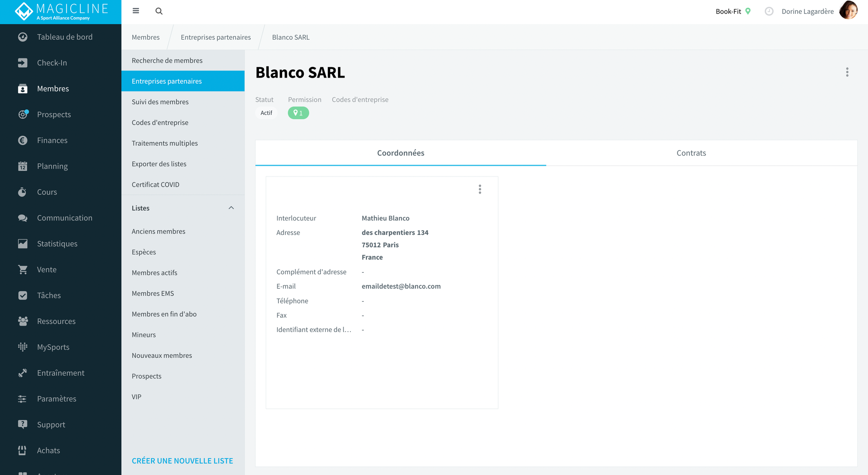Toggle the hamburger menu icon
868x475 pixels.
[136, 11]
